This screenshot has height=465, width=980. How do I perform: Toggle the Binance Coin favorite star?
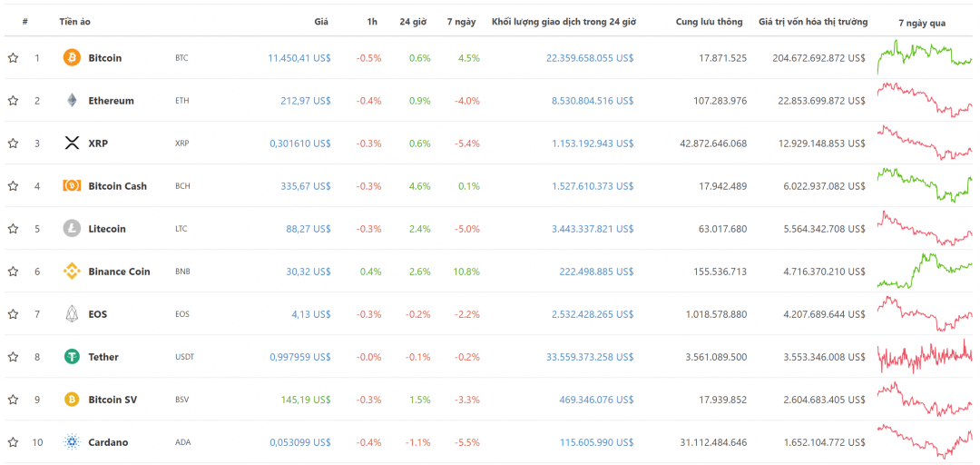(x=13, y=272)
